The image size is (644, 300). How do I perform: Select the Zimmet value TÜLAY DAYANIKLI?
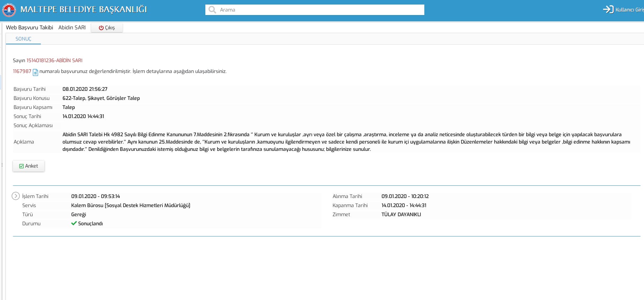(x=401, y=214)
